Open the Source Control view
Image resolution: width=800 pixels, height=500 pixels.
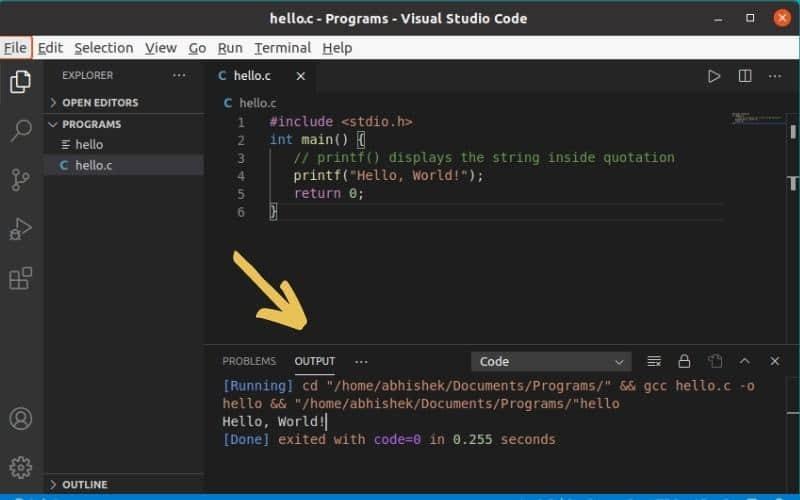click(20, 180)
